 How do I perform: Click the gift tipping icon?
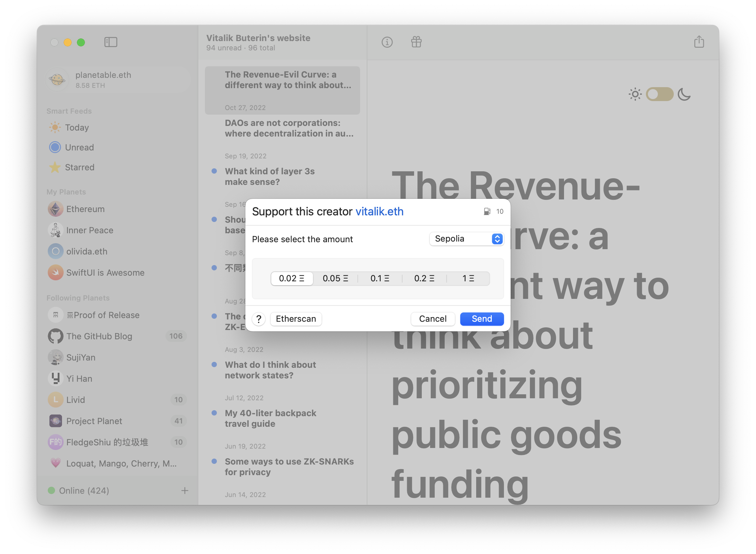(416, 42)
